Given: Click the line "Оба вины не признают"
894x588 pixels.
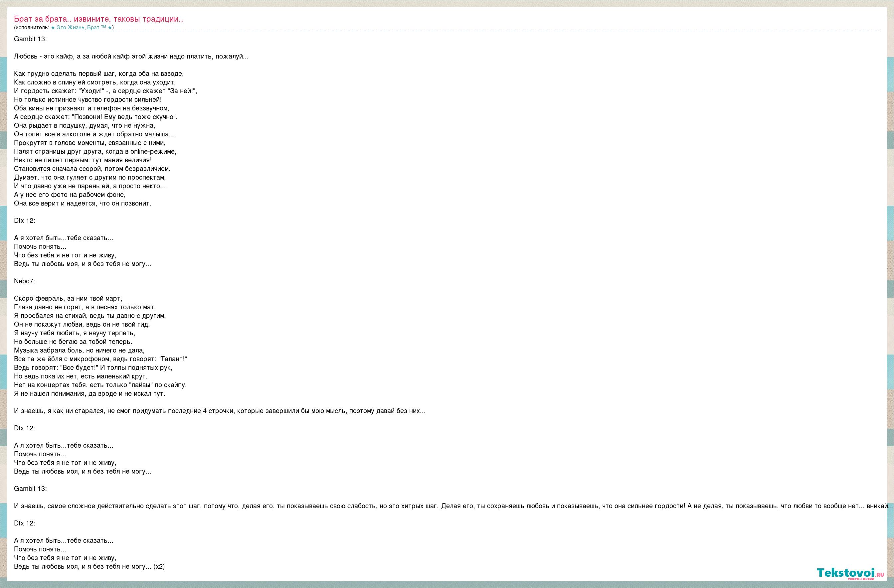Looking at the screenshot, I should (91, 108).
